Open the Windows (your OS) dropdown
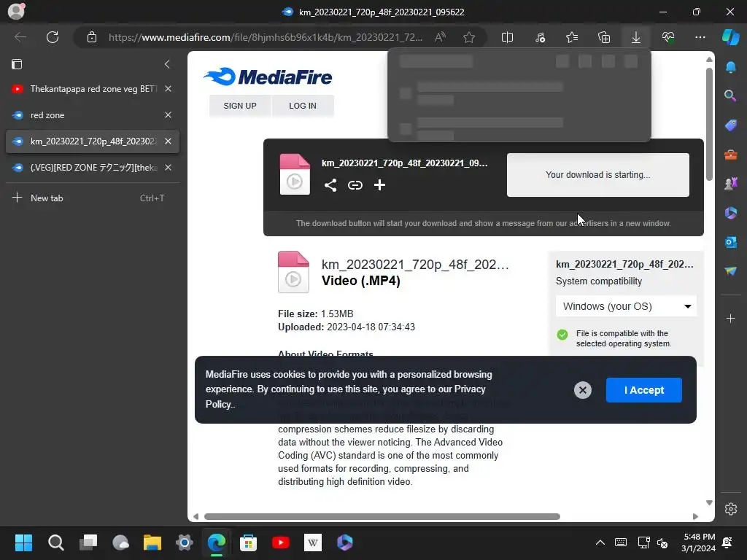Image resolution: width=747 pixels, height=560 pixels. pyautogui.click(x=626, y=306)
